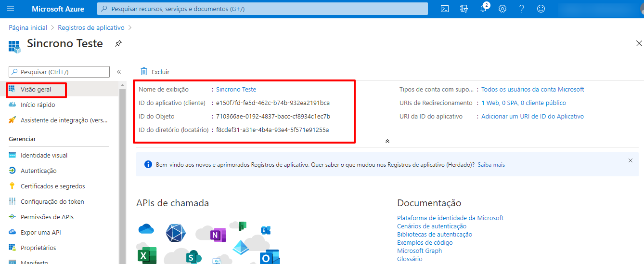
Task: Open Cenários de autenticação link
Action: 432,226
